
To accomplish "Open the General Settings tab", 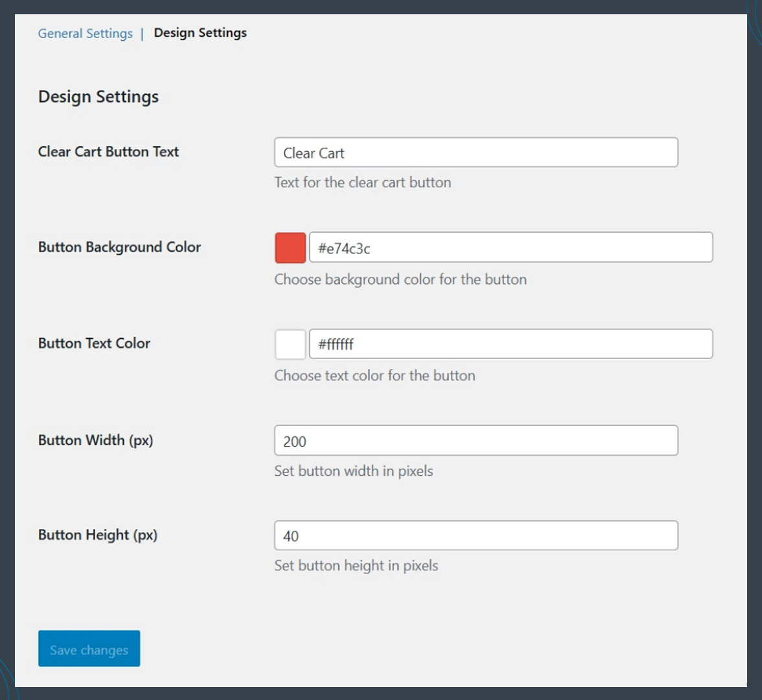I will pos(85,32).
